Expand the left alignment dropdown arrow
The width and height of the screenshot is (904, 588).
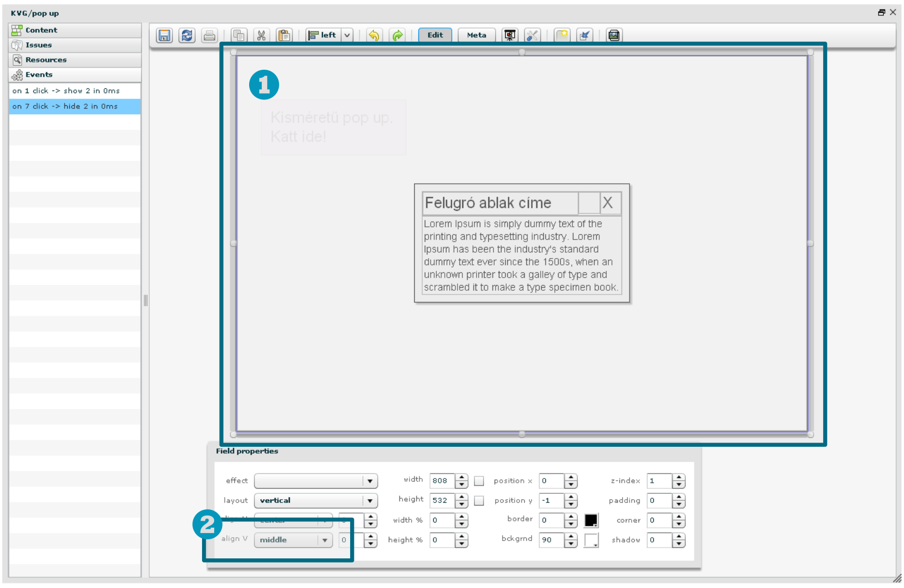[347, 35]
